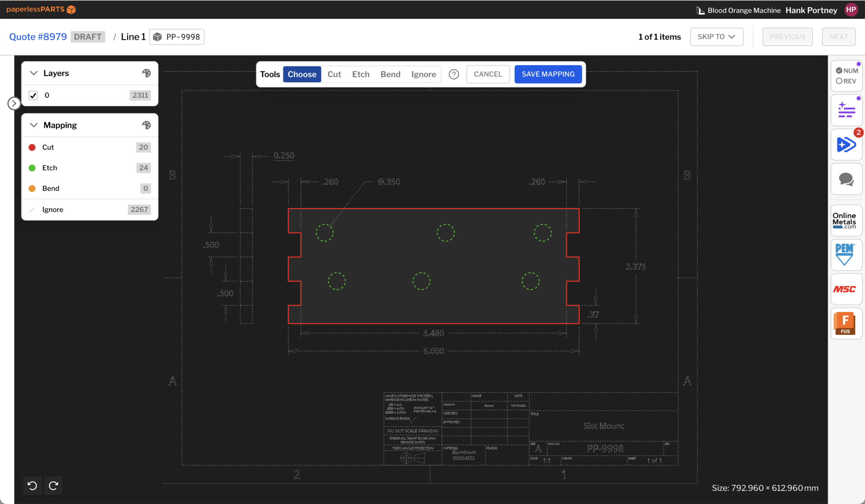The width and height of the screenshot is (865, 504).
Task: Launch the Fusion FUS integration
Action: [846, 323]
